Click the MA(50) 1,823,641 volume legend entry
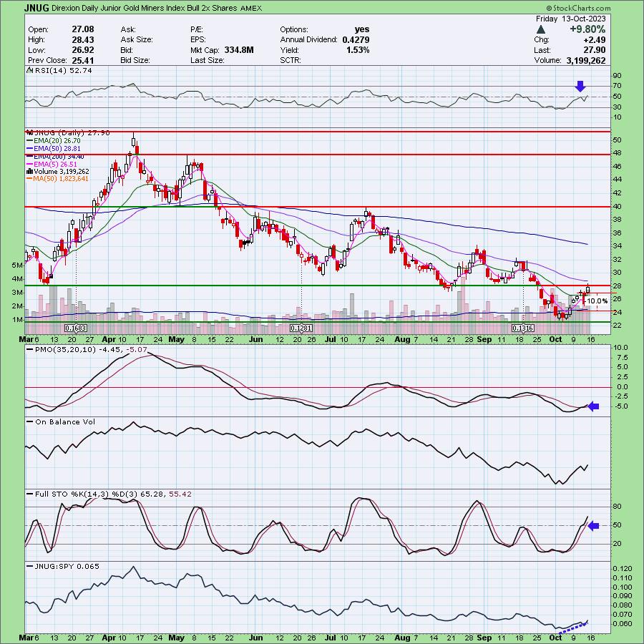 [x=57, y=179]
